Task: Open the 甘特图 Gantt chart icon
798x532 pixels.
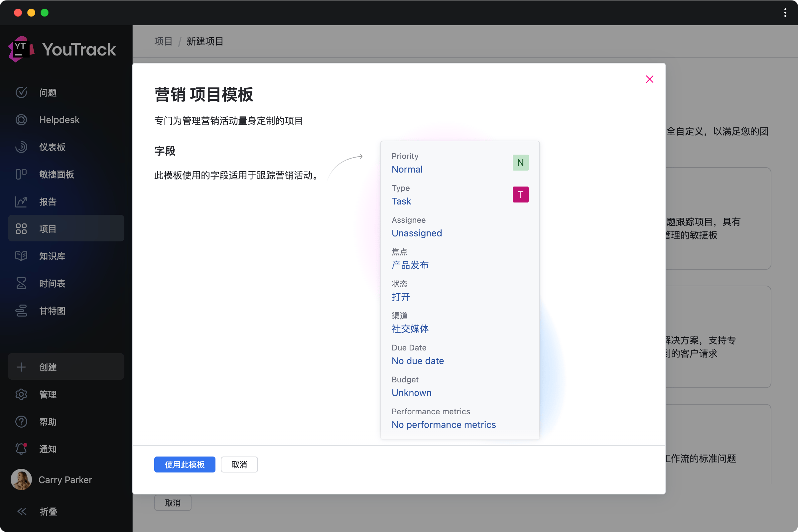Action: point(21,311)
